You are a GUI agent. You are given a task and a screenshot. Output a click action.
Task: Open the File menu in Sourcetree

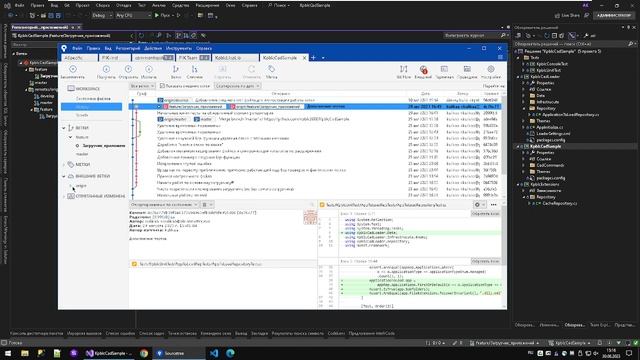[x=77, y=48]
